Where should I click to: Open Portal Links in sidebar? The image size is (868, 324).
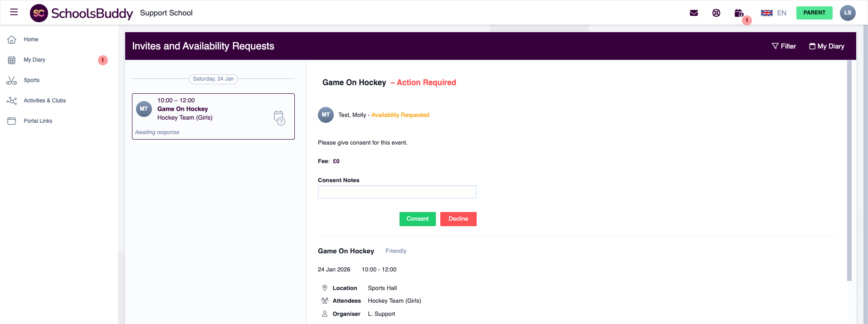[x=38, y=121]
